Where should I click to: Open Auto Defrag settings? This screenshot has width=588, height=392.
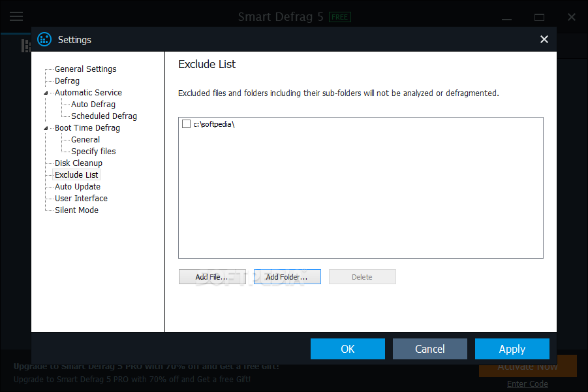[x=93, y=105]
